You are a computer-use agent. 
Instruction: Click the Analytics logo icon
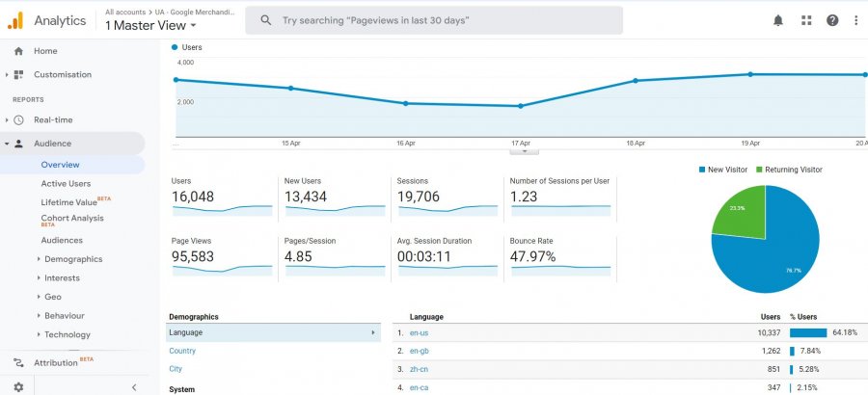tap(15, 20)
